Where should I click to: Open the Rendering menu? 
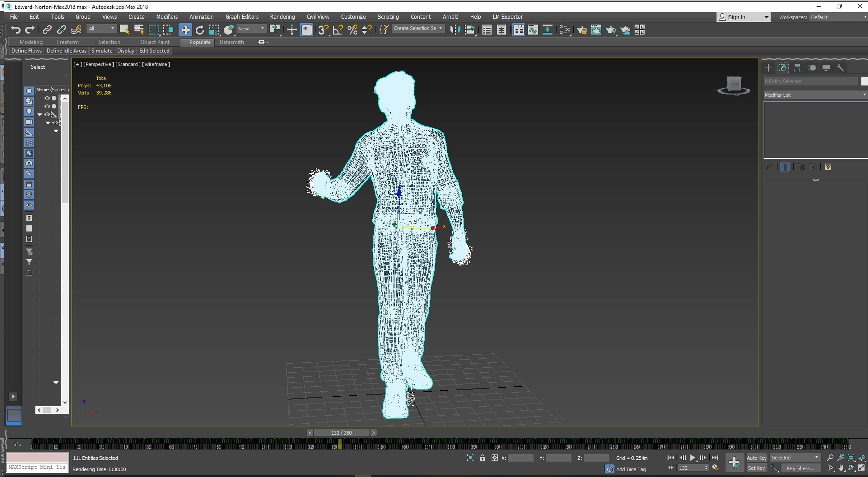tap(282, 16)
